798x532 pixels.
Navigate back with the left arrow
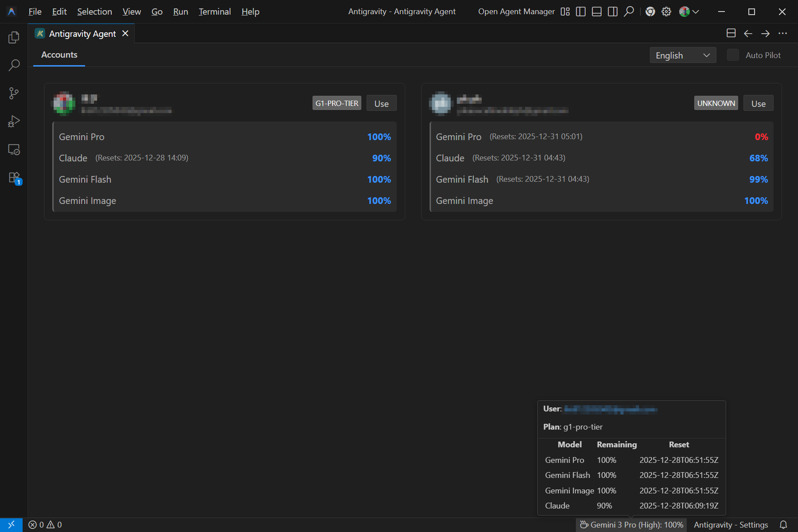pyautogui.click(x=748, y=33)
